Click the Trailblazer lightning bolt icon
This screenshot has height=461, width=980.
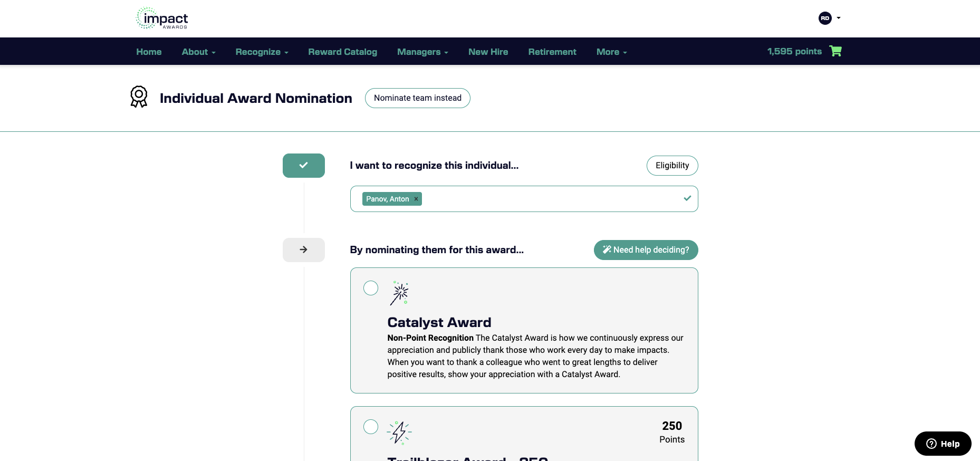coord(399,433)
